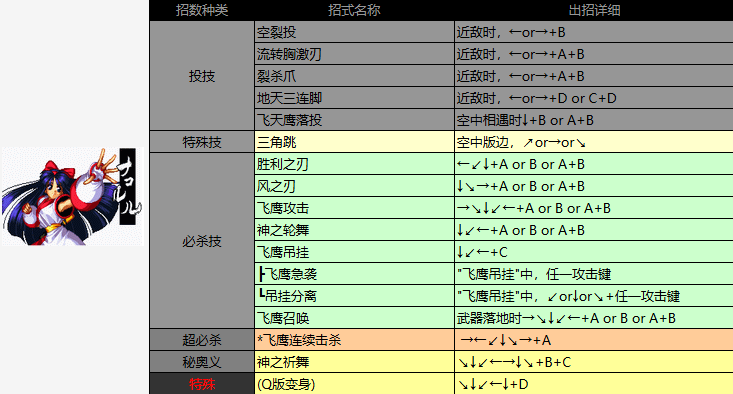Image resolution: width=733 pixels, height=394 pixels.
Task: Select the 必杀技 category cell
Action: (202, 241)
